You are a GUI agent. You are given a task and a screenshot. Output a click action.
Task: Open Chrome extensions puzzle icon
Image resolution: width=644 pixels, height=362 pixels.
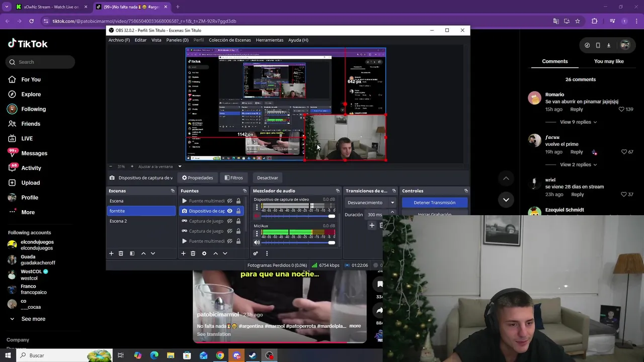tap(595, 21)
